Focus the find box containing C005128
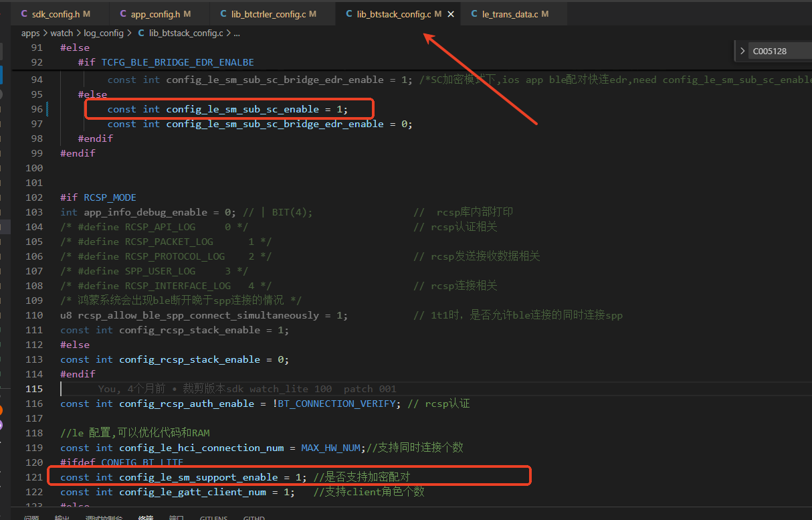This screenshot has height=520, width=812. tap(779, 51)
